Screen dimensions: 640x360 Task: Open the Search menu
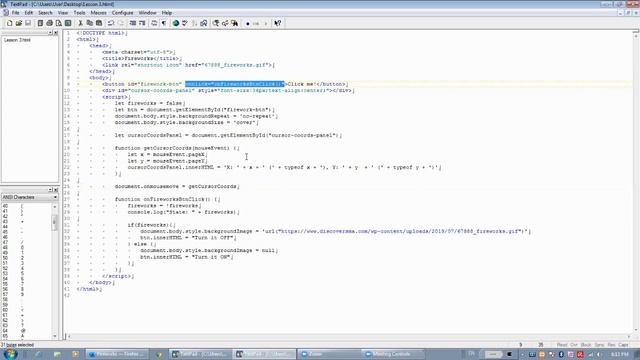45,13
